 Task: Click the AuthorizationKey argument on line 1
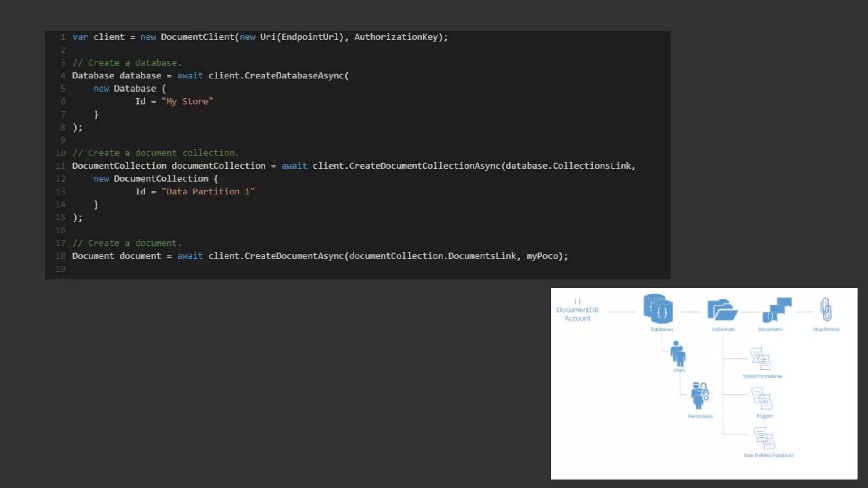tap(396, 37)
